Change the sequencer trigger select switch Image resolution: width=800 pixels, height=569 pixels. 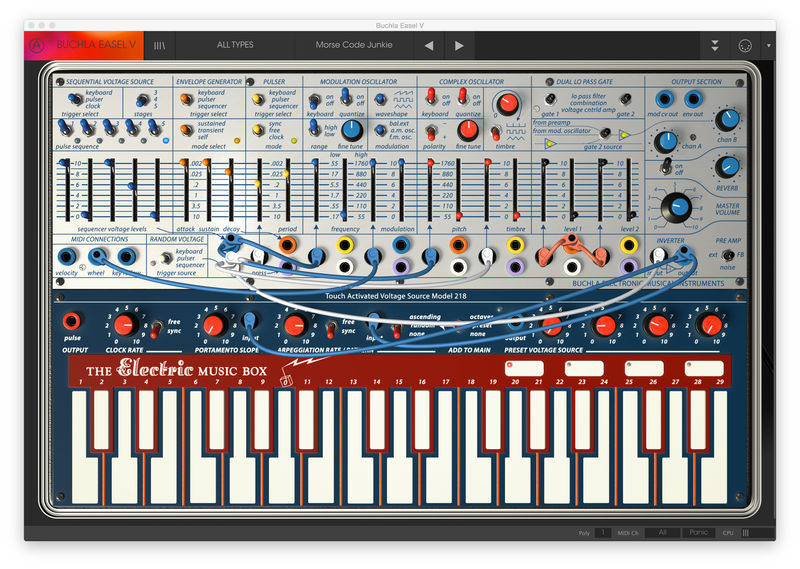pyautogui.click(x=76, y=98)
